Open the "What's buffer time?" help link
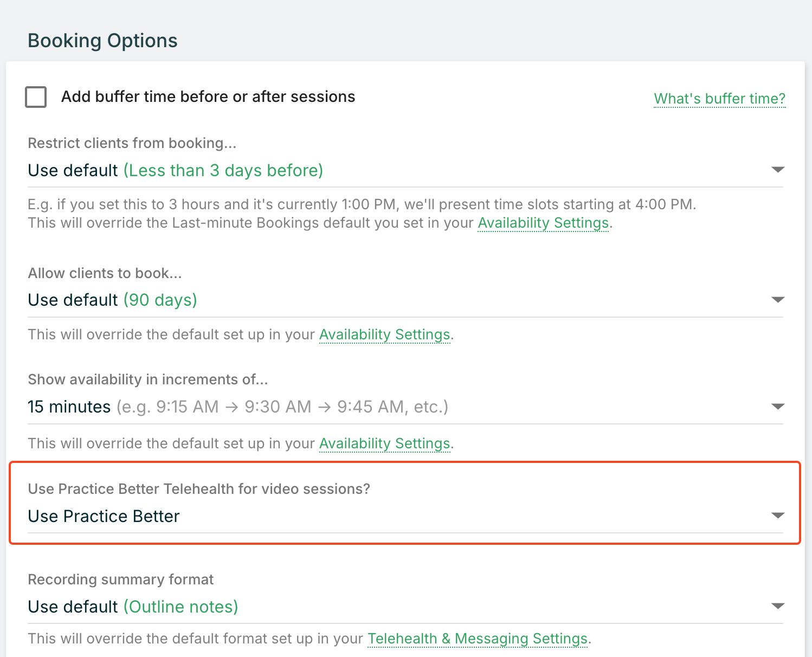 tap(719, 99)
